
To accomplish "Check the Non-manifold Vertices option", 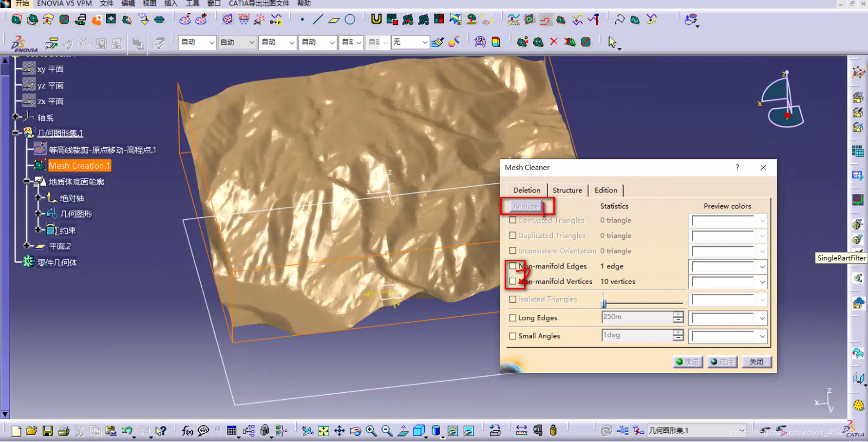I will (512, 281).
